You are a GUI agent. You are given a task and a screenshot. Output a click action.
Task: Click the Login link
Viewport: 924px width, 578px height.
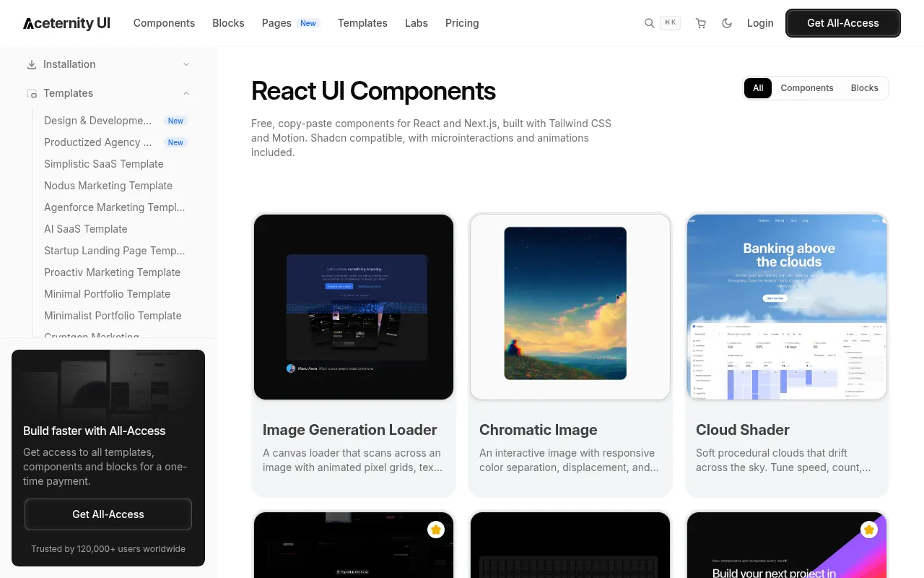tap(760, 23)
